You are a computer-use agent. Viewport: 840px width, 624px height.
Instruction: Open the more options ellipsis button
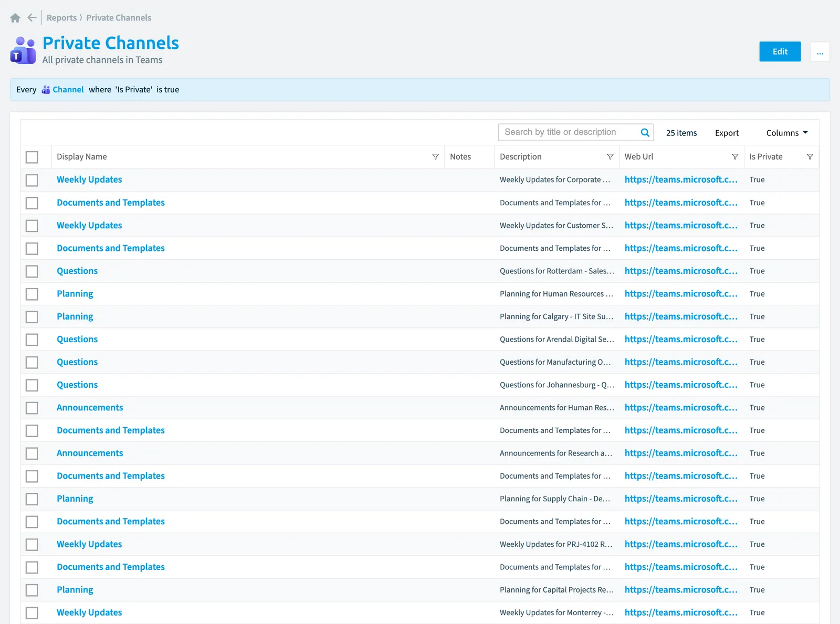click(x=820, y=51)
